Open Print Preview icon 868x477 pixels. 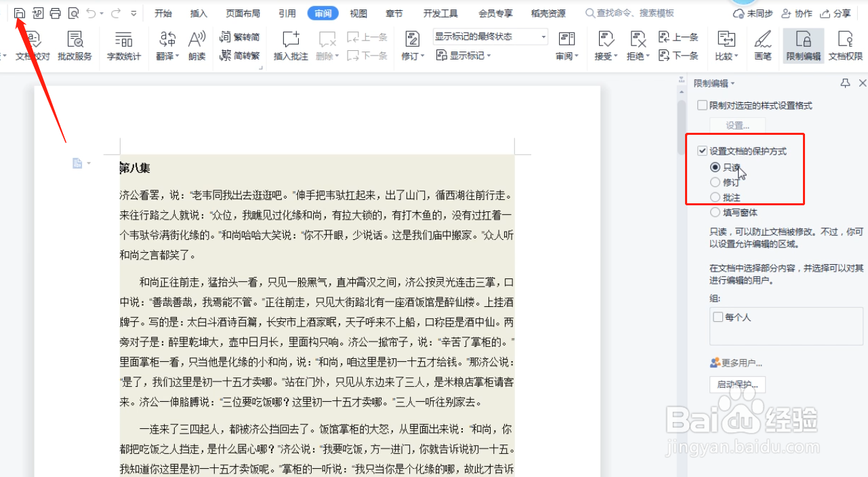[x=73, y=13]
